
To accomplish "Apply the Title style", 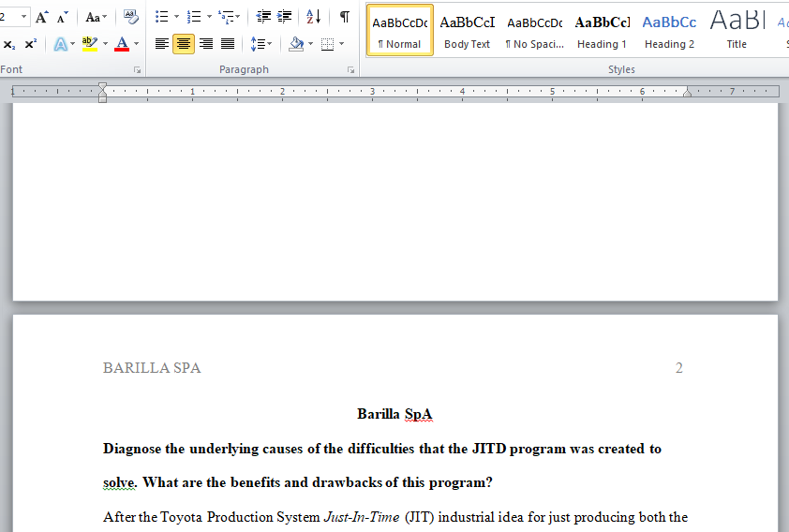I will 737,30.
